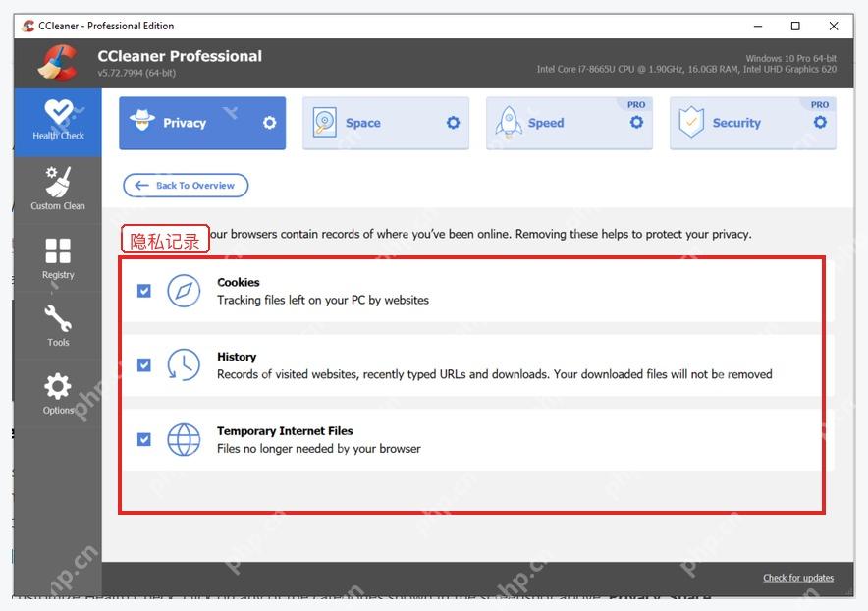Image resolution: width=868 pixels, height=611 pixels.
Task: Click the version text v5.72.7994
Action: (x=136, y=73)
